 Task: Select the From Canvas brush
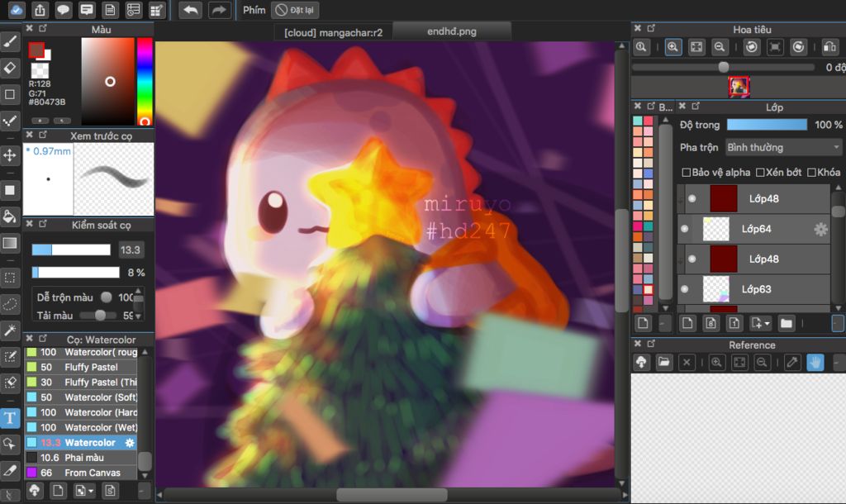[81, 473]
